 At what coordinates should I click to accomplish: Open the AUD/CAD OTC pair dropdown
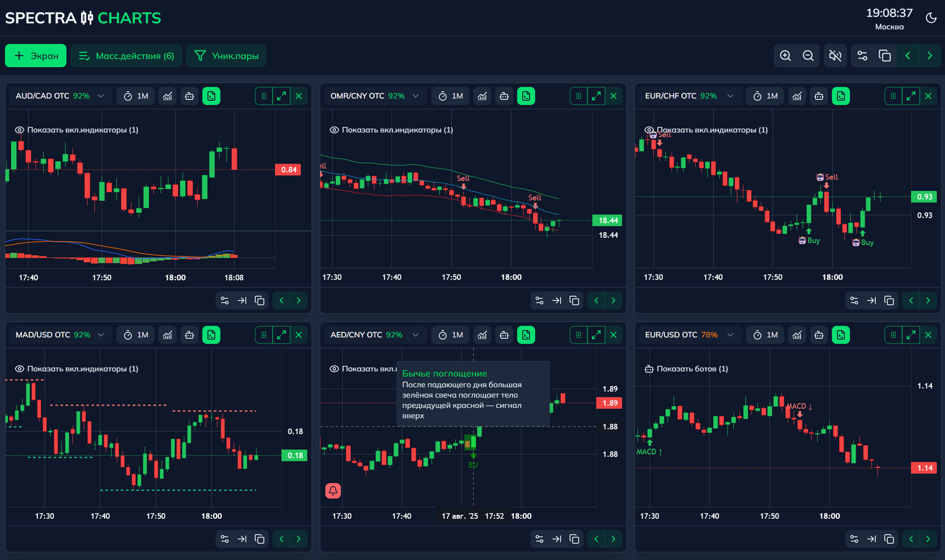pyautogui.click(x=101, y=96)
